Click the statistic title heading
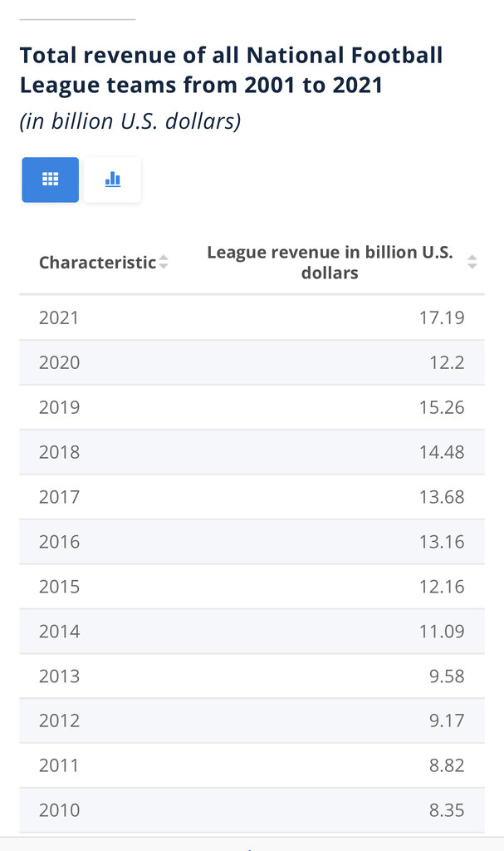 click(231, 70)
